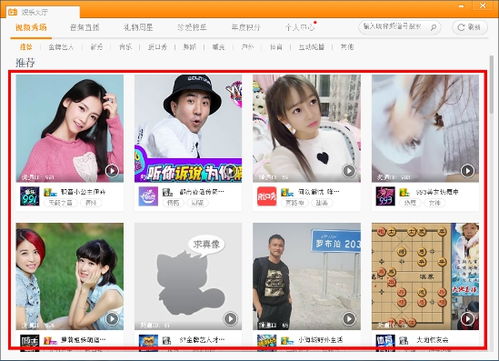Open the 991 channel logo
Viewport: 499px width, 361px height.
[x=30, y=196]
